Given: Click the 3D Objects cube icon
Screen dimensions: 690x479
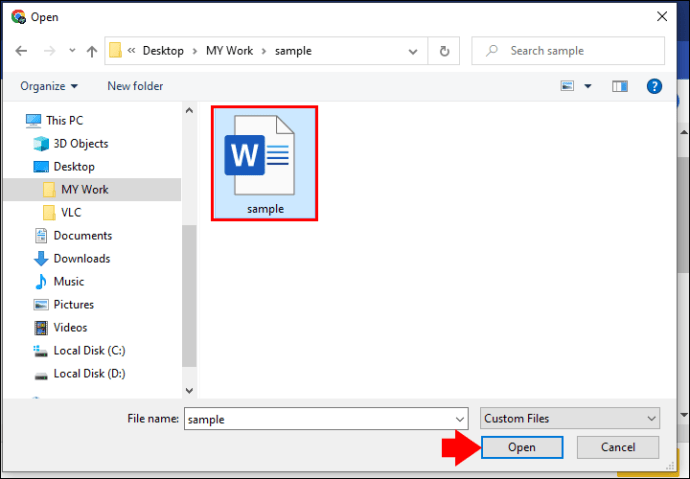Looking at the screenshot, I should (41, 144).
